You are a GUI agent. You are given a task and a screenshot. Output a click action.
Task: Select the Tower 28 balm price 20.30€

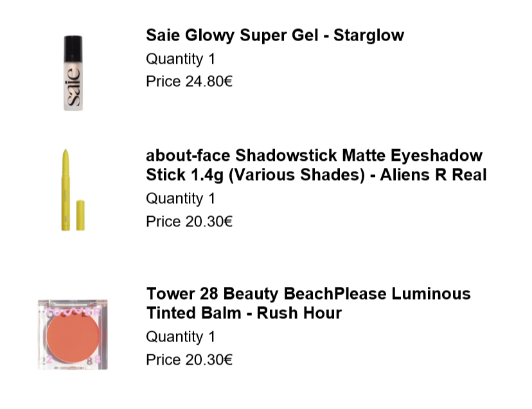(189, 359)
